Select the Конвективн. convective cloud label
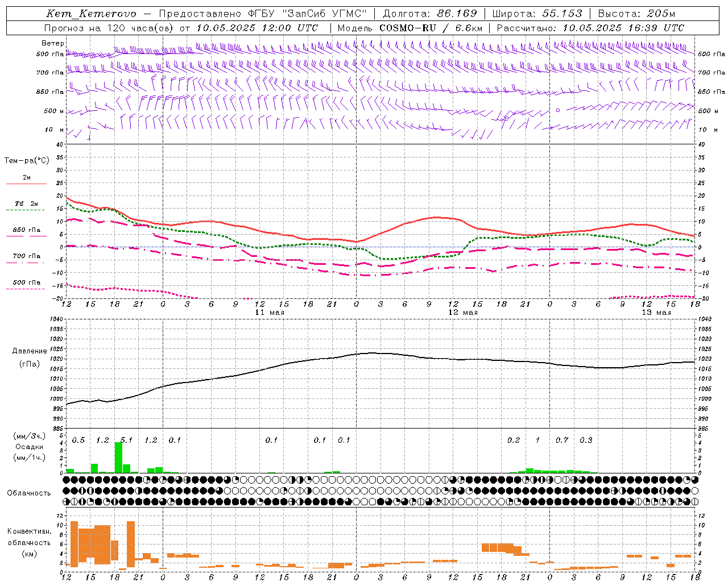The width and height of the screenshot is (728, 582). (30, 531)
